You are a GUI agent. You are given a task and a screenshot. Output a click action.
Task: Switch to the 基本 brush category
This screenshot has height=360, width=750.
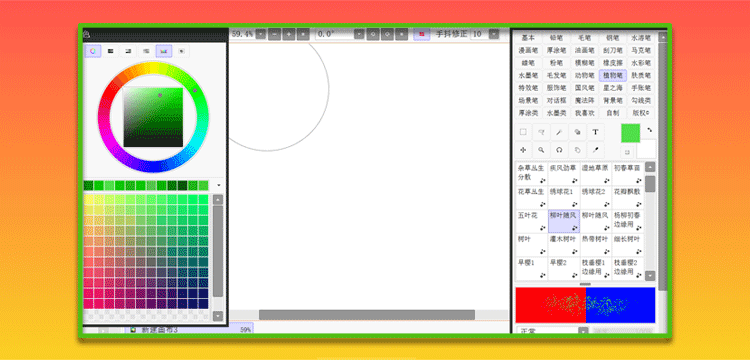point(528,37)
